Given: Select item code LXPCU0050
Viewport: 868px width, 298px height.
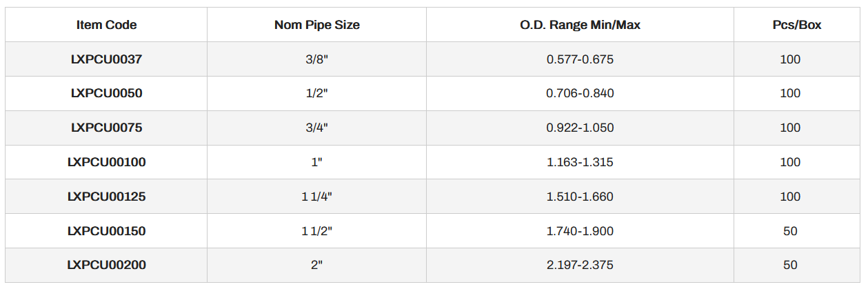Looking at the screenshot, I should point(106,93).
